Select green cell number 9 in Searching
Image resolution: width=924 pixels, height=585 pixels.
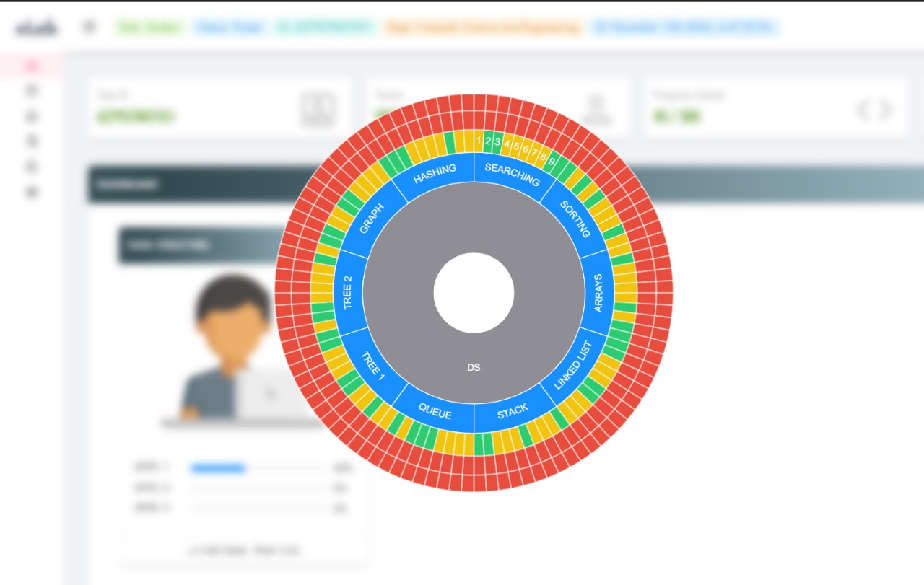(552, 162)
